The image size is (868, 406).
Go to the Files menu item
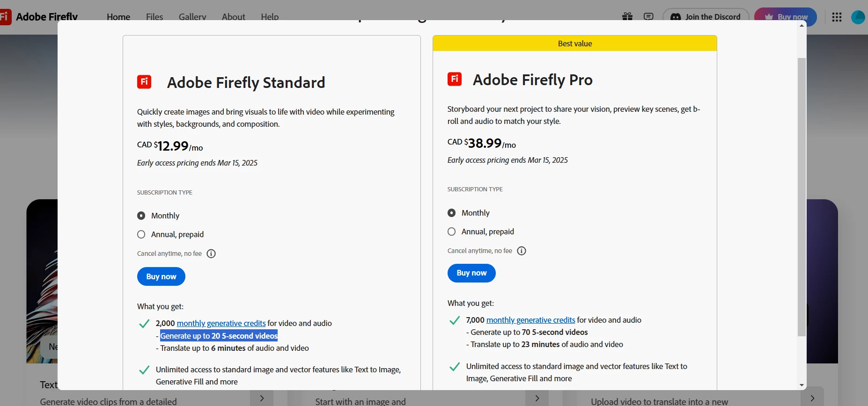click(x=154, y=17)
